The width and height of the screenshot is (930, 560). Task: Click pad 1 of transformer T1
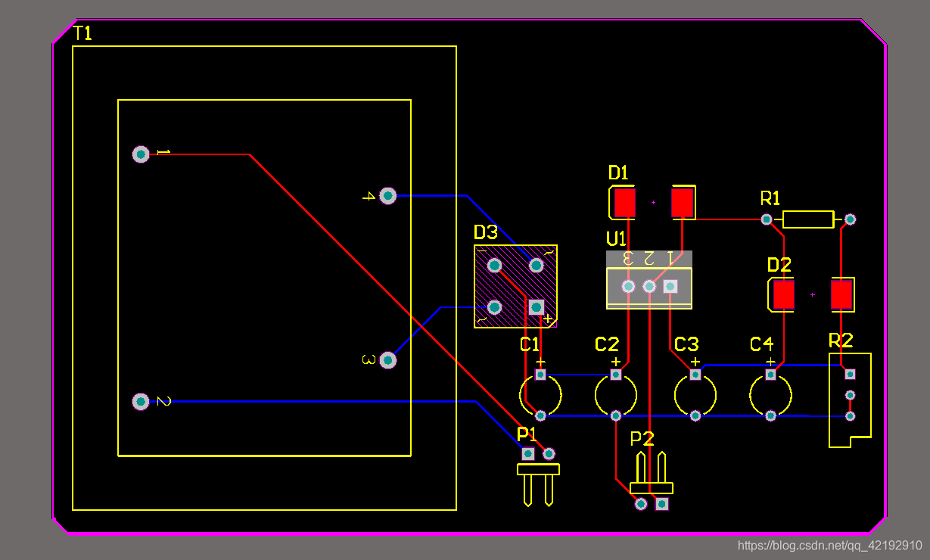click(141, 154)
